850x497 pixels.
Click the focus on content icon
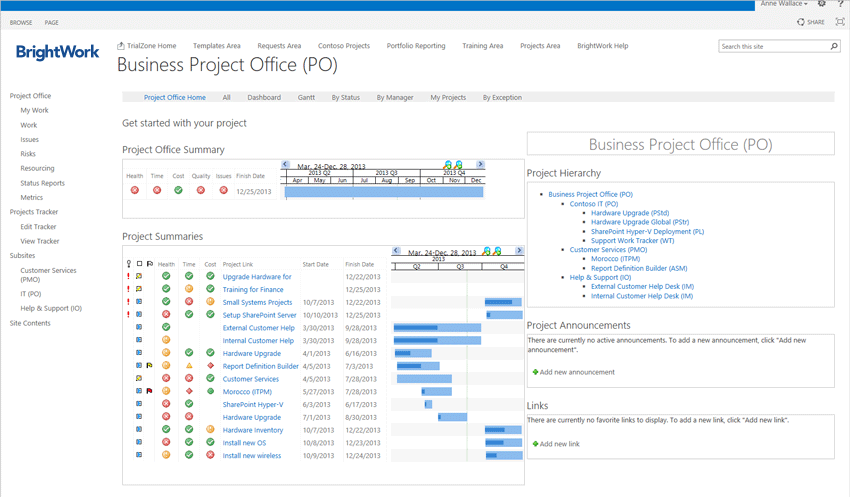coord(839,21)
